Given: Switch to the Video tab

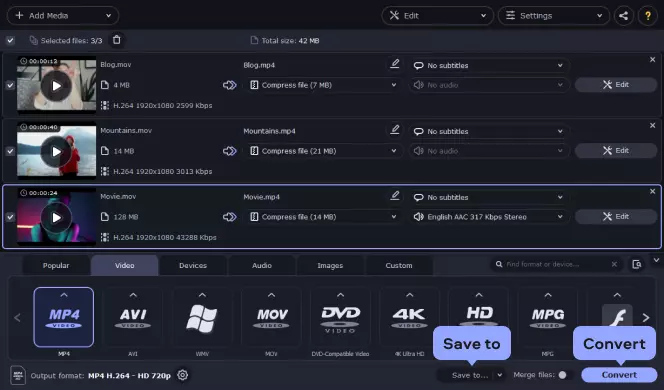Looking at the screenshot, I should (124, 266).
